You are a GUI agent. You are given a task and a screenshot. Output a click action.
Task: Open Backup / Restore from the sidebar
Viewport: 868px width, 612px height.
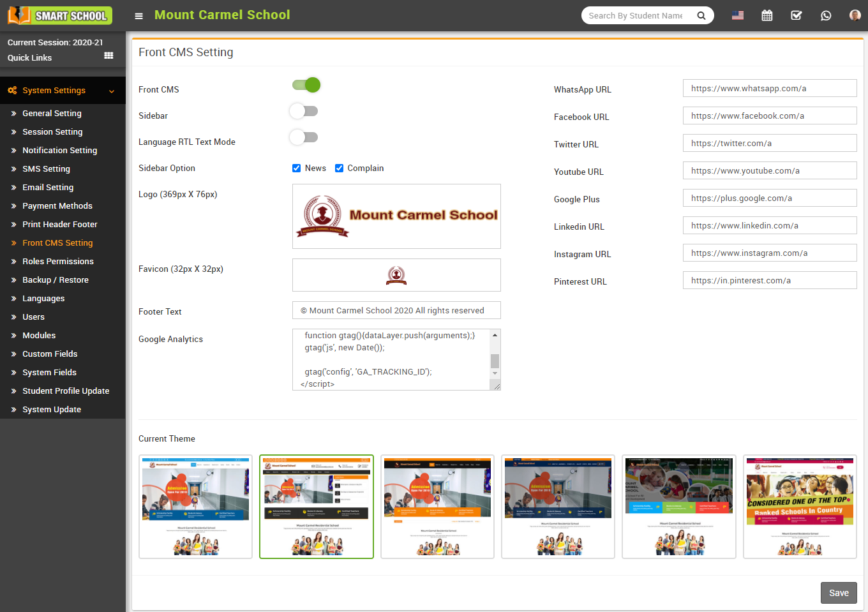click(x=55, y=280)
